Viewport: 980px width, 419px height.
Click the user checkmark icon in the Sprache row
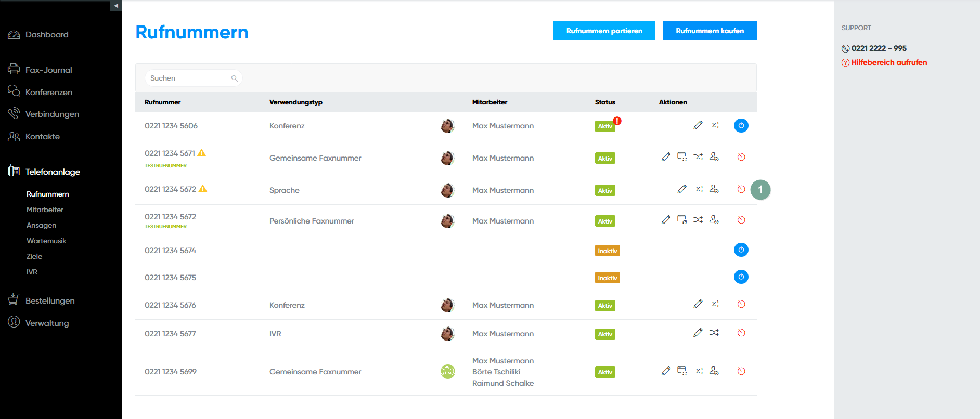click(714, 189)
